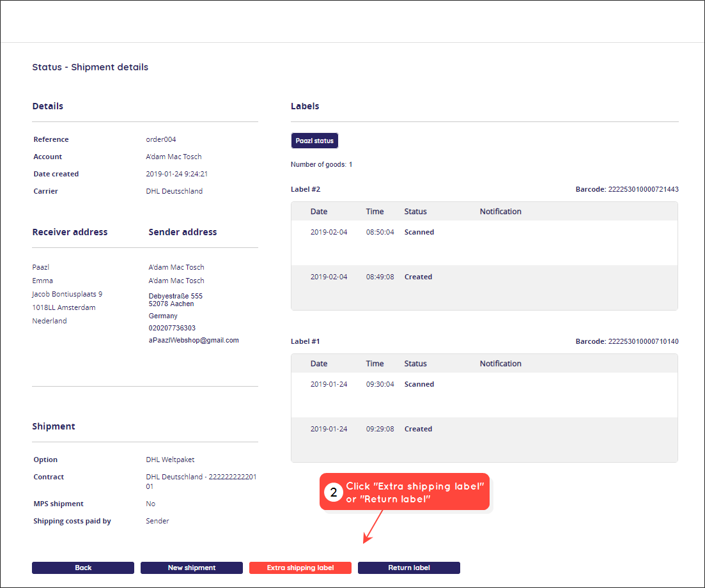Image resolution: width=705 pixels, height=588 pixels.
Task: Select the Label #1 heading
Action: [x=306, y=341]
